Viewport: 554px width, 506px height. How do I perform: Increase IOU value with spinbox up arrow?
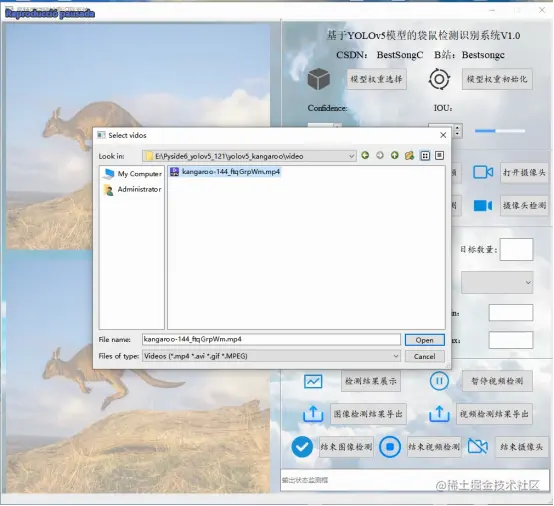(x=458, y=128)
